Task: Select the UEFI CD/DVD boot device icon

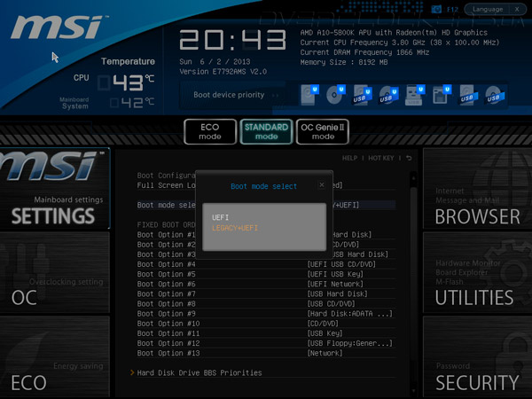Action: [335, 95]
